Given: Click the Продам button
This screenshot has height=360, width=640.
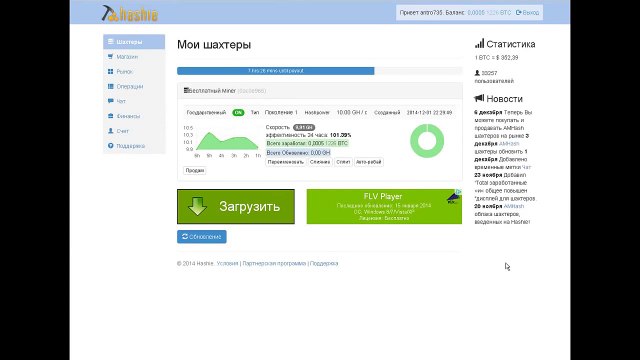Looking at the screenshot, I should pos(195,171).
